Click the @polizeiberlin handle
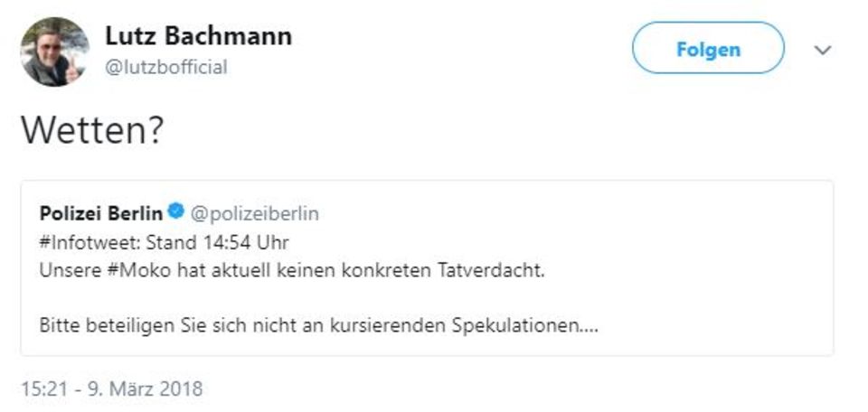Viewport: 868px width, 412px height. (255, 214)
